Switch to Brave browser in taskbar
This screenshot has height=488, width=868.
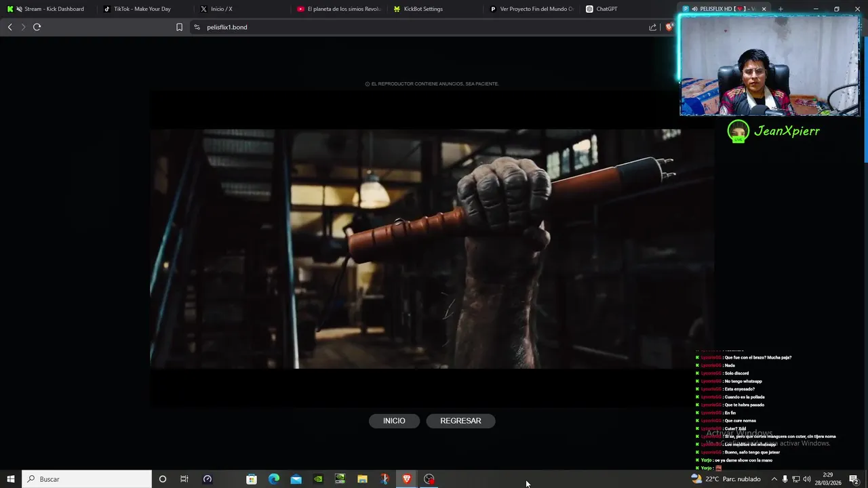pyautogui.click(x=407, y=479)
